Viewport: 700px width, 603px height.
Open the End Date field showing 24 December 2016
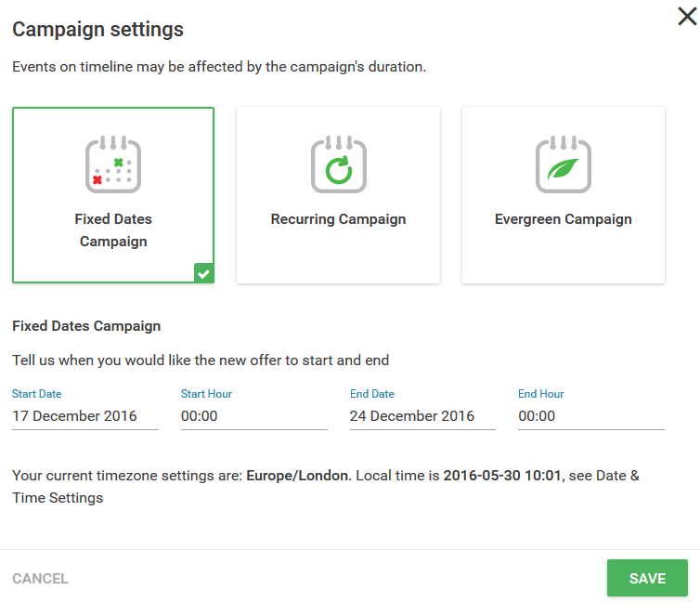click(422, 416)
